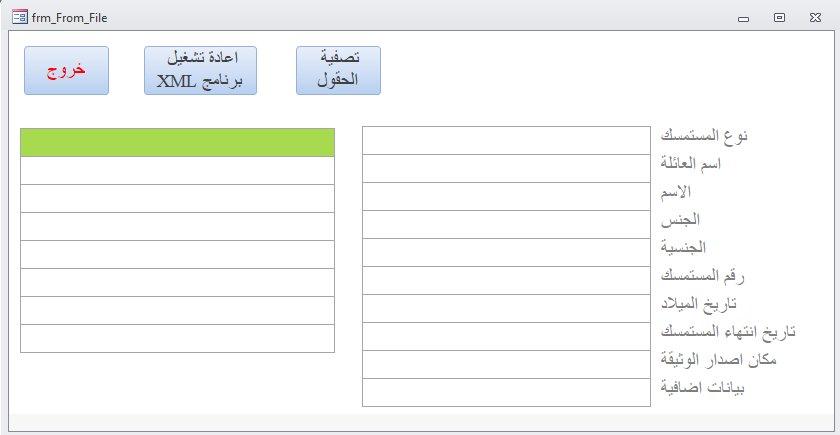Select the second row in left list

tap(177, 170)
